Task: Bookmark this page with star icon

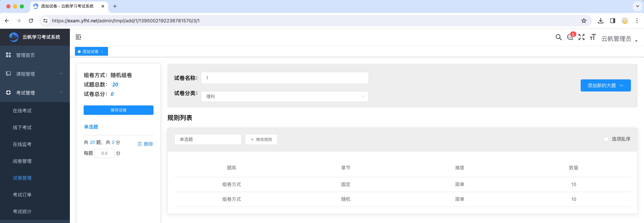Action: (x=584, y=21)
